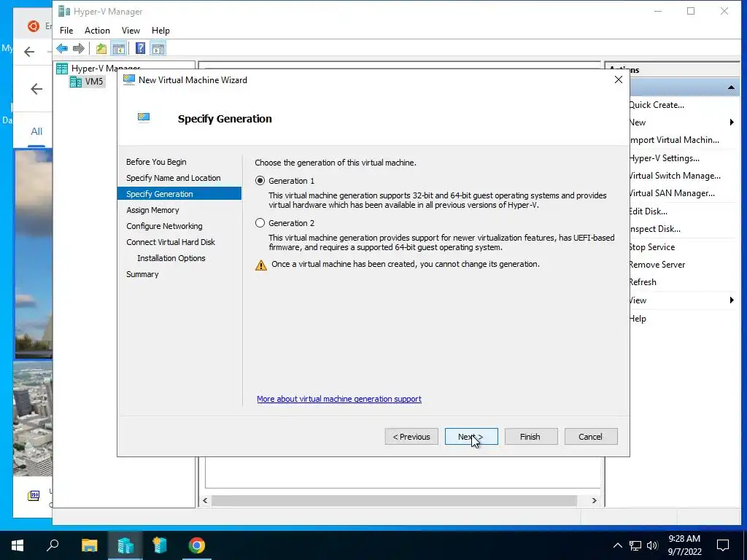
Task: Open the File menu
Action: coord(66,31)
